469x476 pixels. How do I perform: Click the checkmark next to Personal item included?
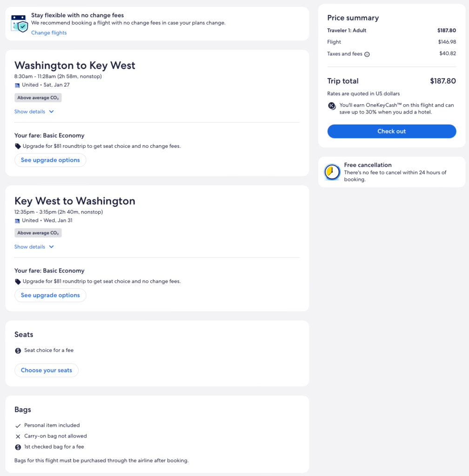(x=18, y=425)
